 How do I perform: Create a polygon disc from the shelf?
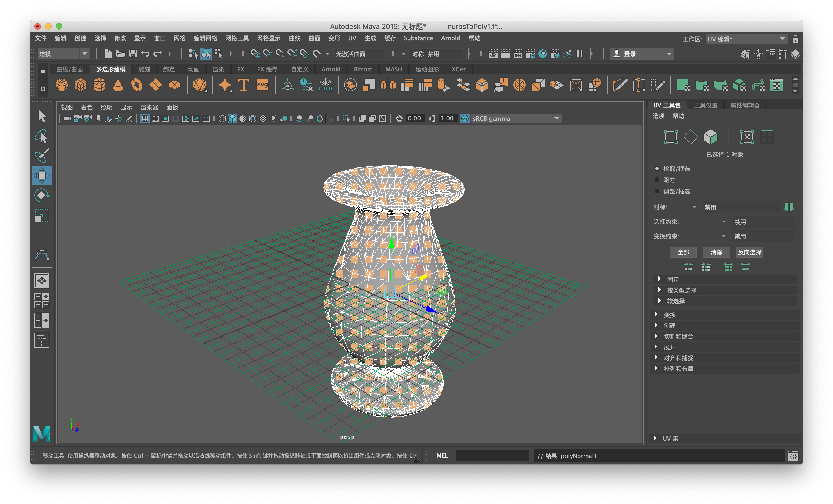coord(174,85)
